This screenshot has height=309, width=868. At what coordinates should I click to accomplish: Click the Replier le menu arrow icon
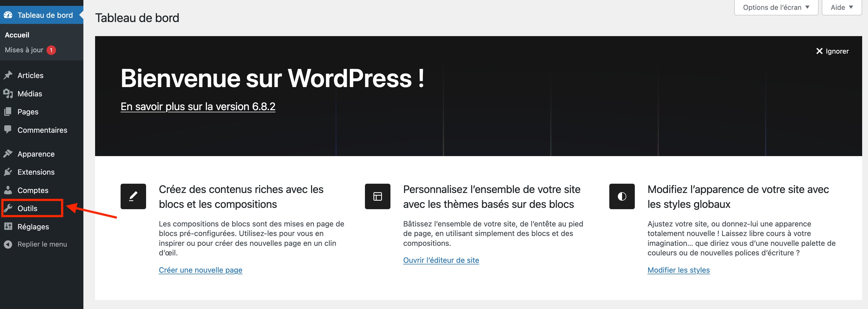[x=8, y=244]
